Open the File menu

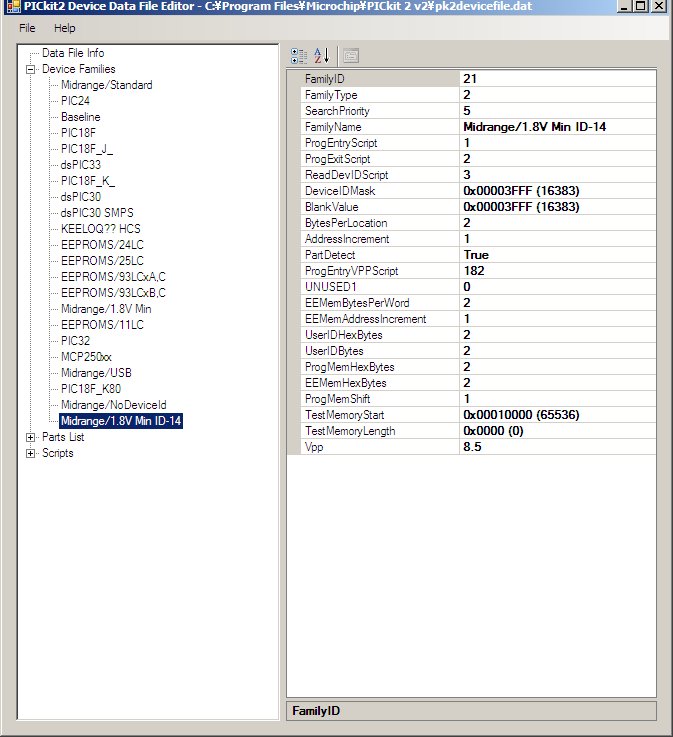27,28
